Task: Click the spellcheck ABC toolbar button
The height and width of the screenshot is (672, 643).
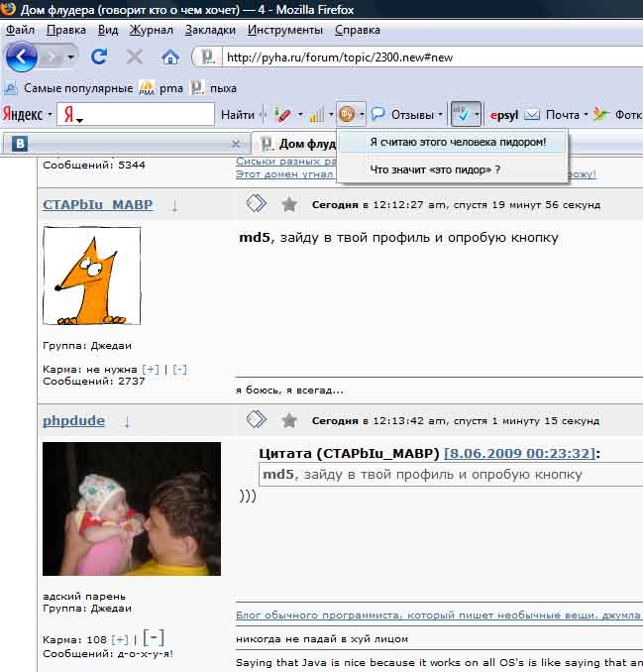Action: [x=463, y=115]
